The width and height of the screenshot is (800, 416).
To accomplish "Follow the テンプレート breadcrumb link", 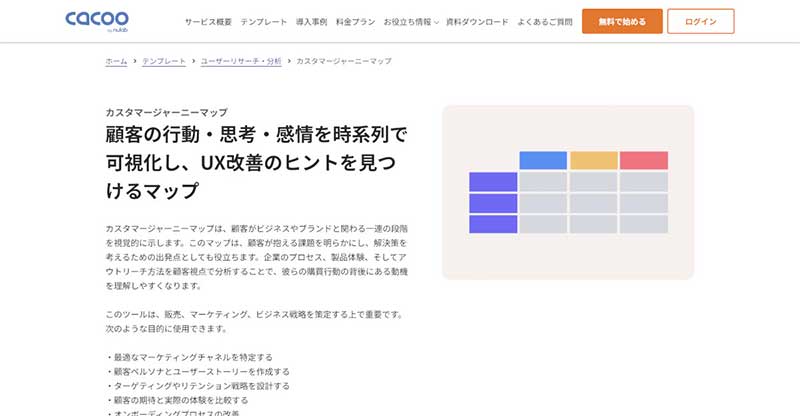I will [164, 61].
